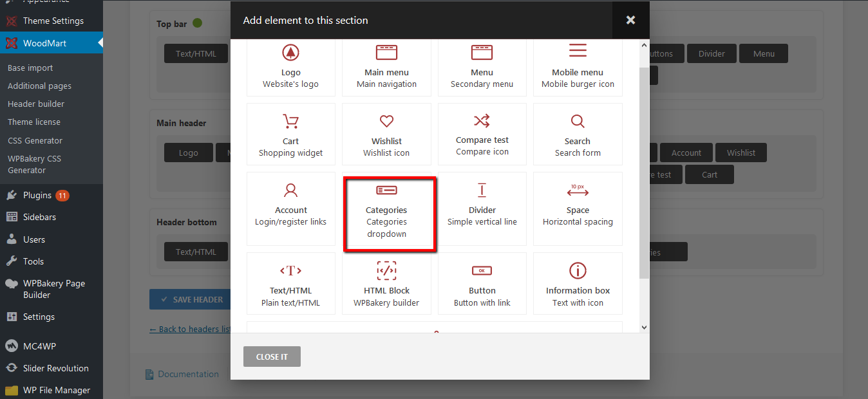Viewport: 868px width, 399px height.
Task: Select Account block in Main header
Action: [686, 153]
